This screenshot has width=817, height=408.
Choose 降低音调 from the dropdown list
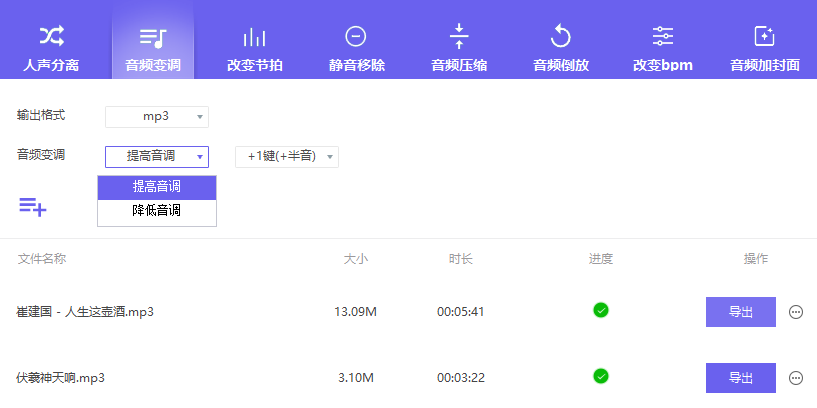[x=157, y=212]
